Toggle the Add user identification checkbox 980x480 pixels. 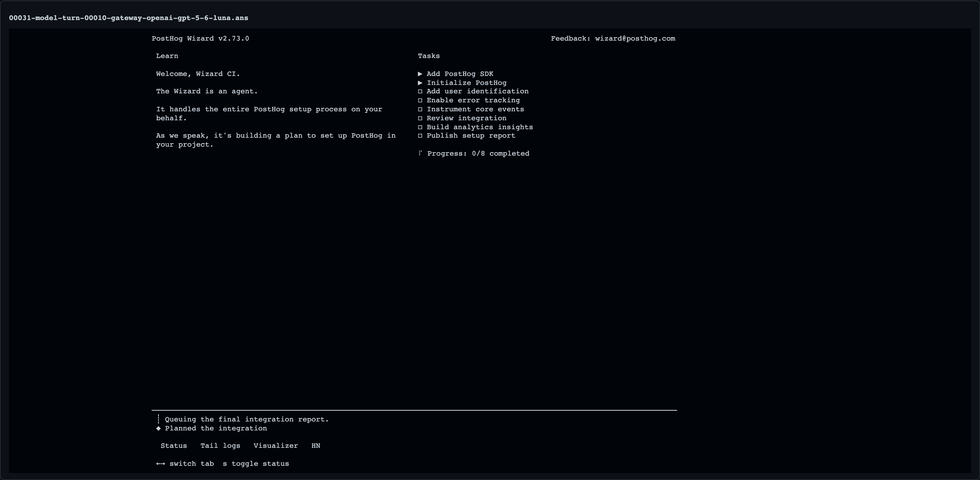pos(420,91)
